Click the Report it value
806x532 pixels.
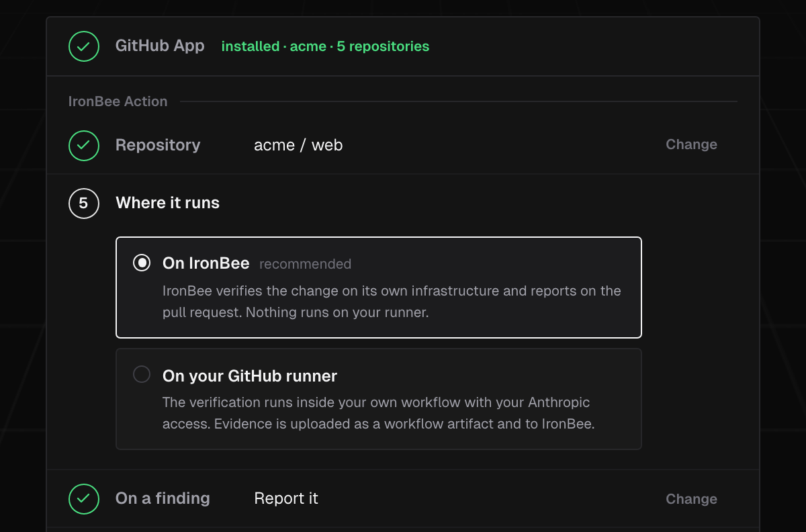point(286,498)
